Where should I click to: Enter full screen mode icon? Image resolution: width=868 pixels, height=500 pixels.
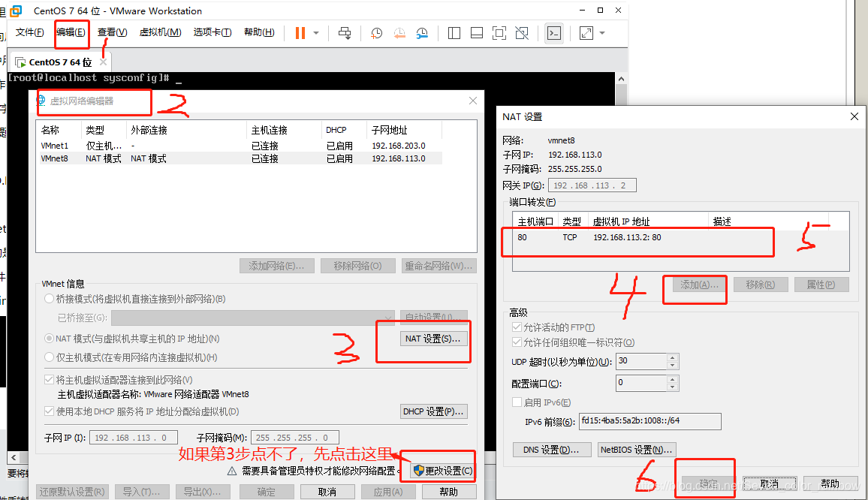(499, 33)
